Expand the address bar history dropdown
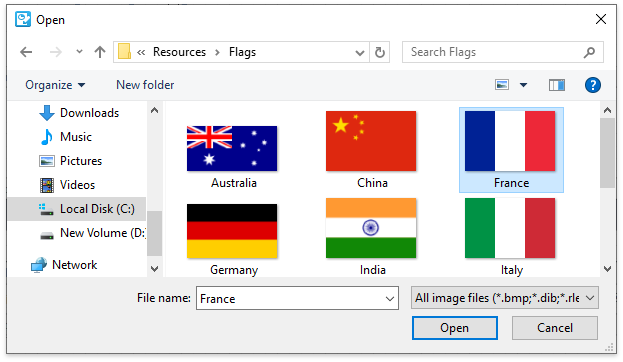 pos(360,52)
